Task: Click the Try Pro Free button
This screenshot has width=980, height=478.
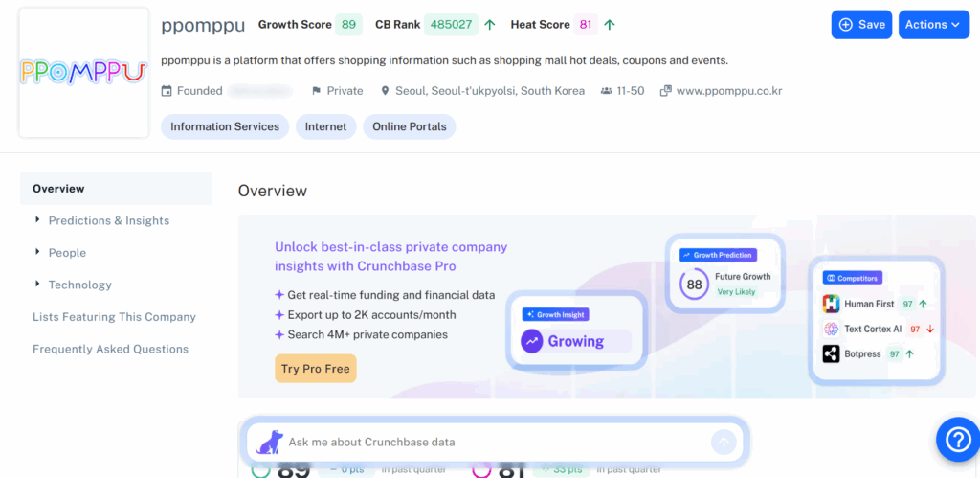Action: pos(315,369)
